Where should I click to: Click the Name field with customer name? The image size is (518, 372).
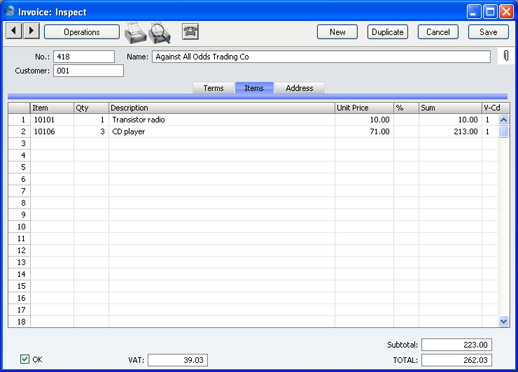click(321, 57)
